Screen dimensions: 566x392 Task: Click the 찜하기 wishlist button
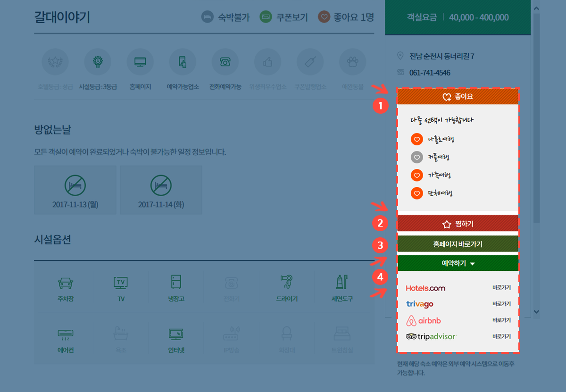tap(458, 224)
